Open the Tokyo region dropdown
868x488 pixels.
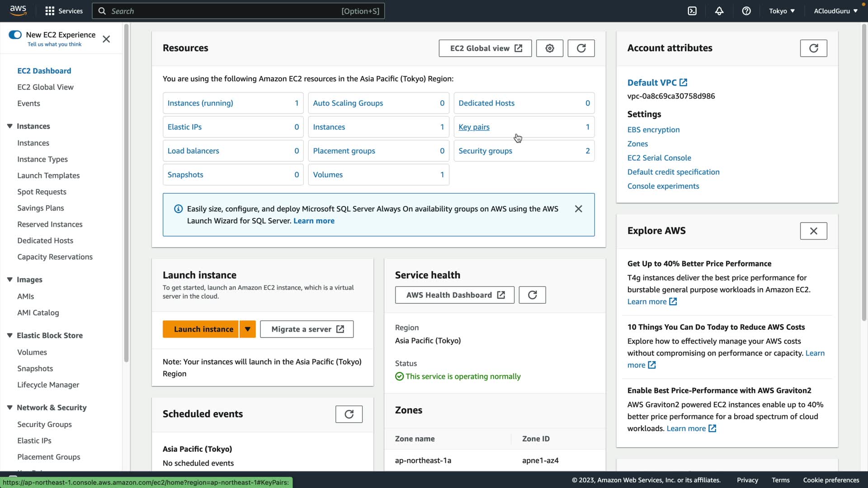(x=782, y=11)
